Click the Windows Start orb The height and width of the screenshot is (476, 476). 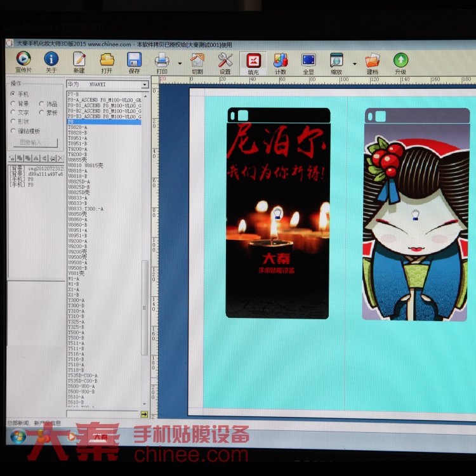tap(18, 437)
